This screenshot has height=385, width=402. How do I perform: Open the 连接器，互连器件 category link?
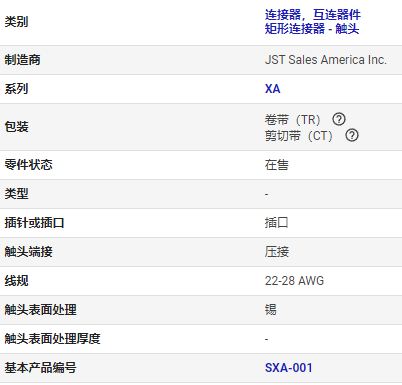[313, 15]
